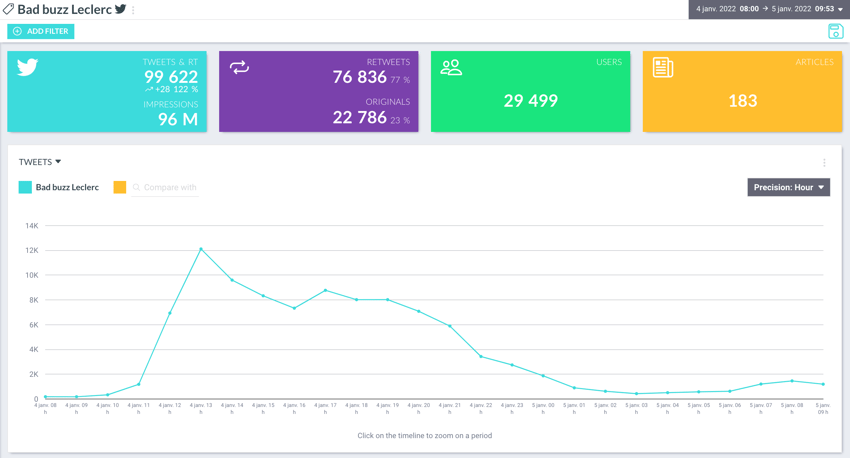Open the chart panel three-dot menu
Viewport: 850px width, 458px height.
pos(824,163)
